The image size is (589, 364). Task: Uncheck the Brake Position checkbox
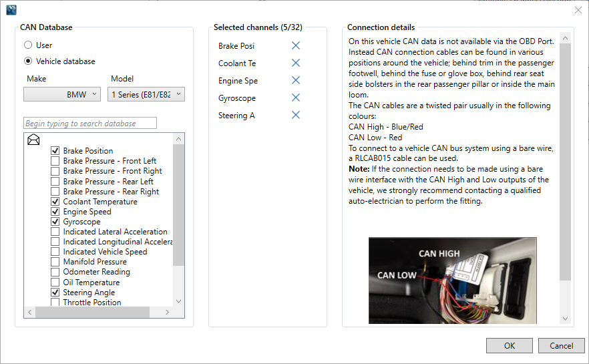pyautogui.click(x=55, y=151)
